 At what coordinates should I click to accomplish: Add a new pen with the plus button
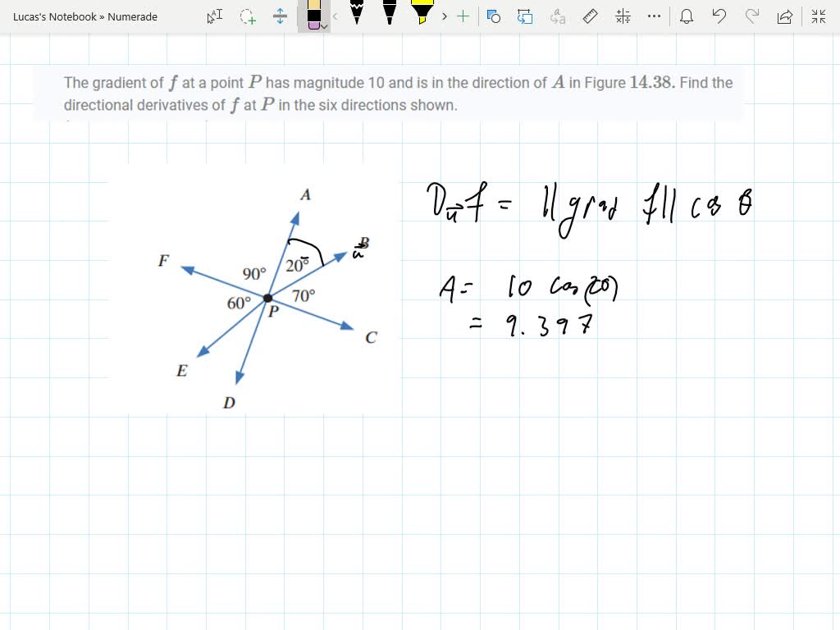pos(463,16)
